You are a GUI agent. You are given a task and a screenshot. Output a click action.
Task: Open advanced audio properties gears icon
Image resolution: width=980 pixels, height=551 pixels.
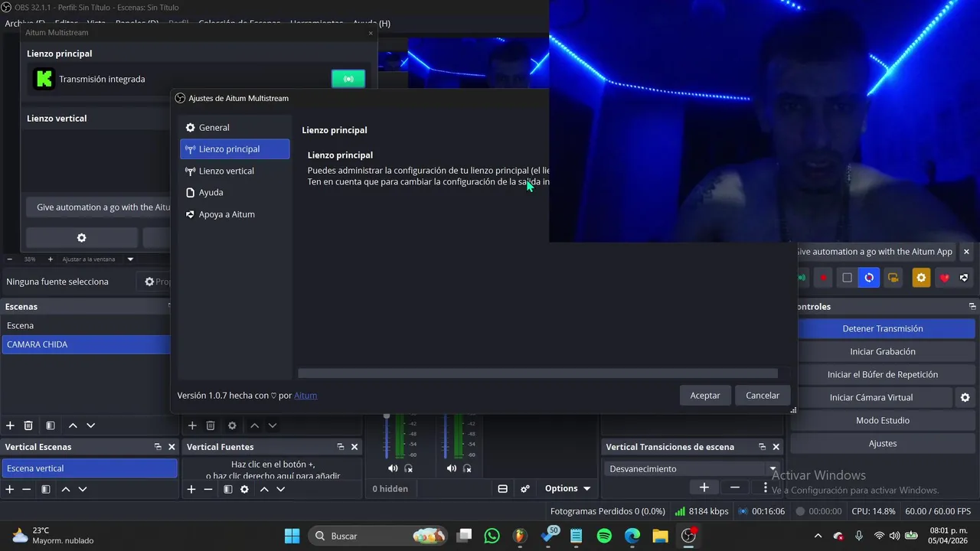(525, 488)
